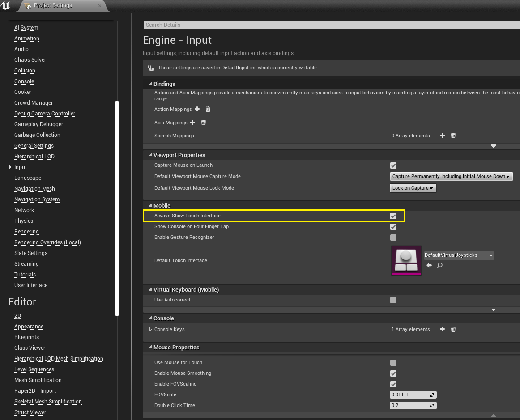
Task: Clear Axis Mappings with trash icon
Action: pyautogui.click(x=204, y=123)
